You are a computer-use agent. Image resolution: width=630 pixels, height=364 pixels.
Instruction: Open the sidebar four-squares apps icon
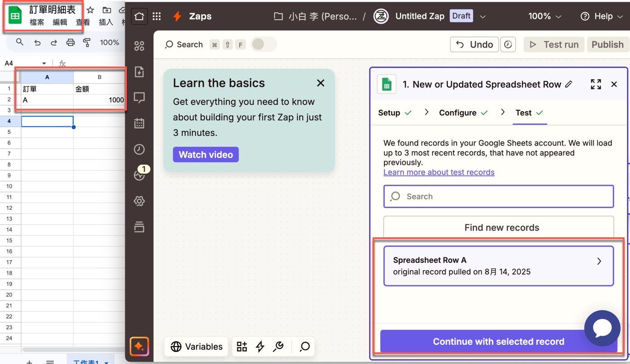(x=139, y=46)
